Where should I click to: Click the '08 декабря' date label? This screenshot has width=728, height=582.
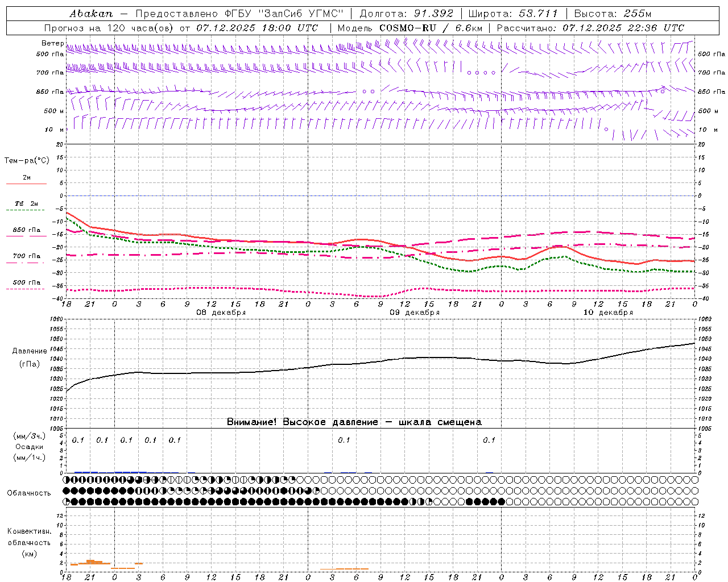[x=221, y=312]
